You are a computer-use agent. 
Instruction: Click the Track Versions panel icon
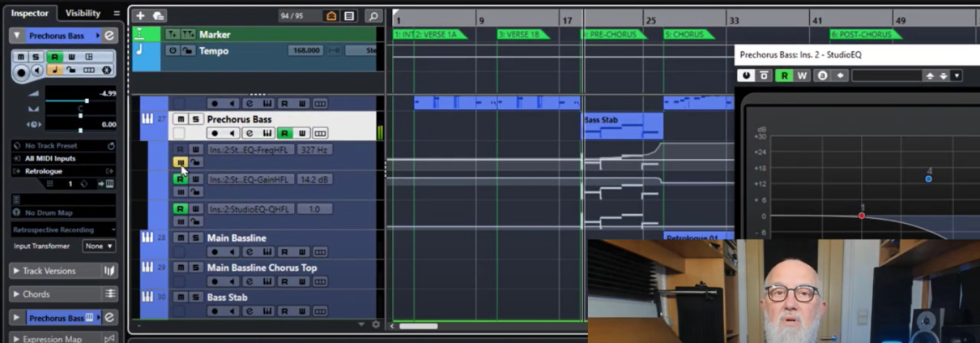[109, 271]
